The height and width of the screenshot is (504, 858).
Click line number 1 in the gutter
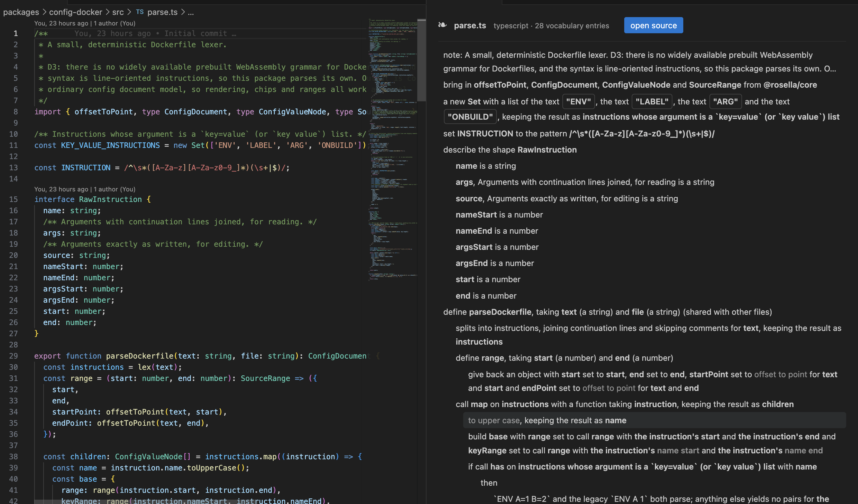16,33
